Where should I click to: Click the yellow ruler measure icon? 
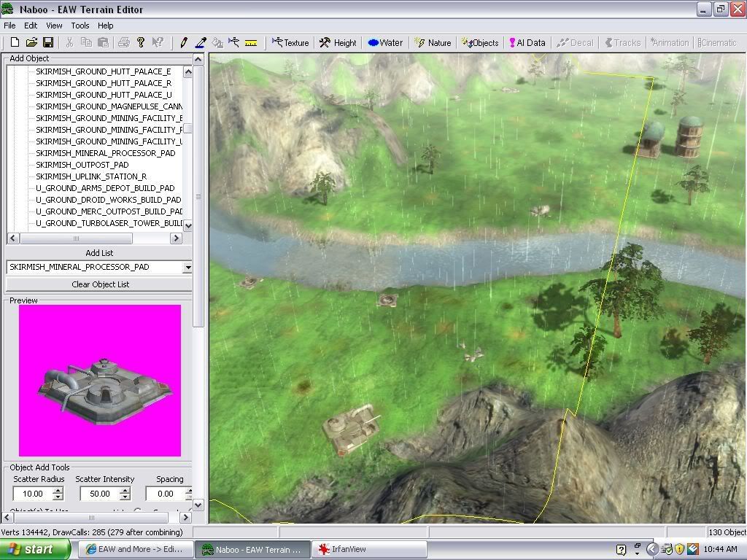(251, 42)
